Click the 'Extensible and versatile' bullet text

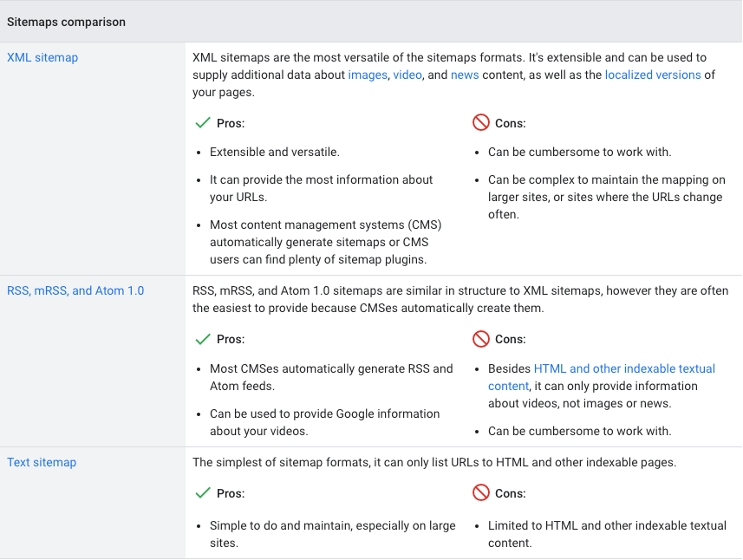pos(275,152)
